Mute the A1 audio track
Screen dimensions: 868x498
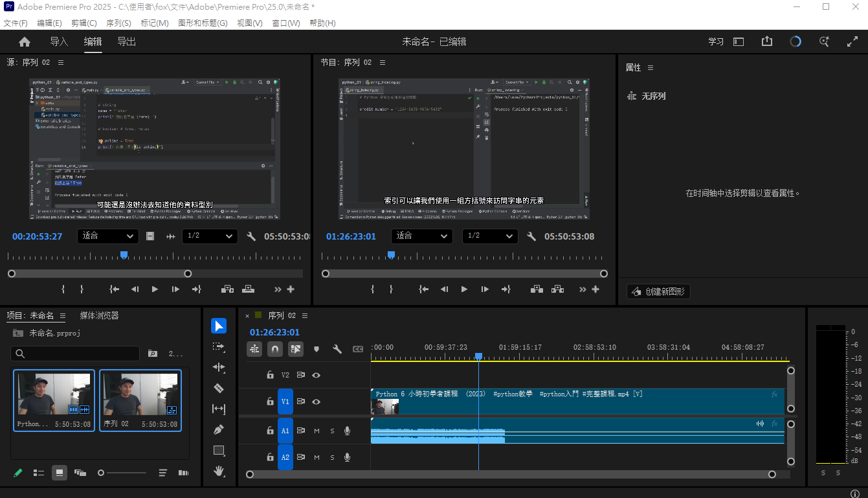pyautogui.click(x=317, y=431)
